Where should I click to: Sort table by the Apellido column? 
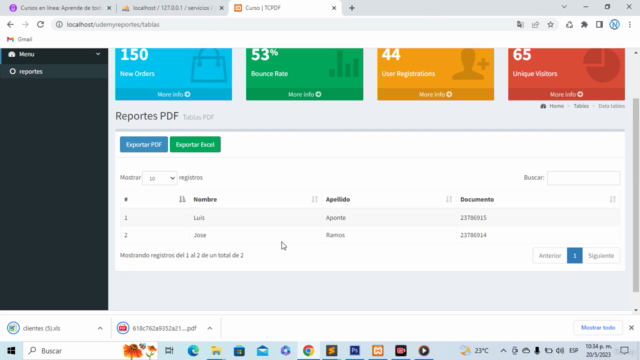pyautogui.click(x=389, y=199)
